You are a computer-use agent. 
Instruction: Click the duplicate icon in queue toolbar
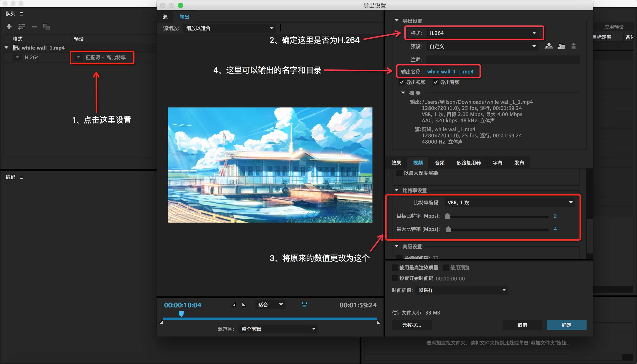[46, 27]
